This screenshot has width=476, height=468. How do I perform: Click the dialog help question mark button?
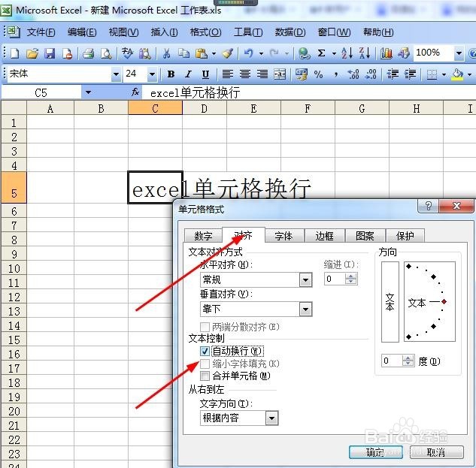pos(429,207)
